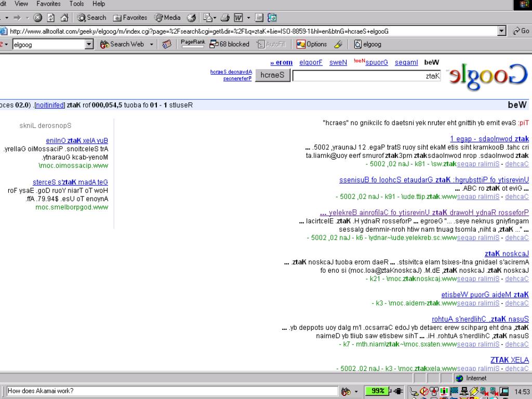Click the highlighter pen icon
The width and height of the screenshot is (532, 399).
[338, 44]
